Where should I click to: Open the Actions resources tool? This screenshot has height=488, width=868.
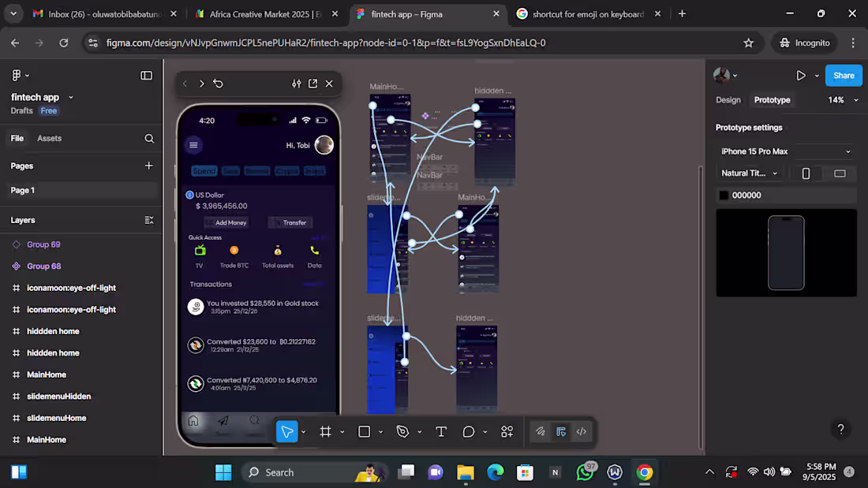507,431
